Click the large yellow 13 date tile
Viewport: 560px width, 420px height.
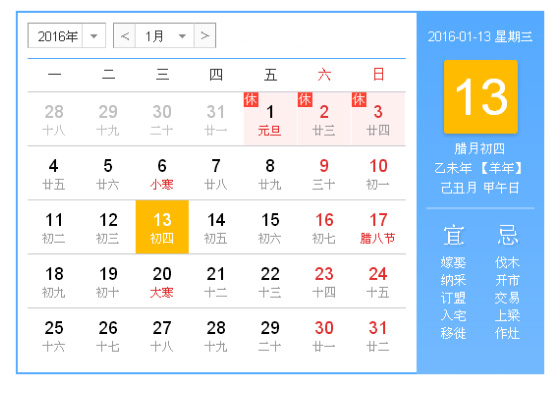(481, 97)
